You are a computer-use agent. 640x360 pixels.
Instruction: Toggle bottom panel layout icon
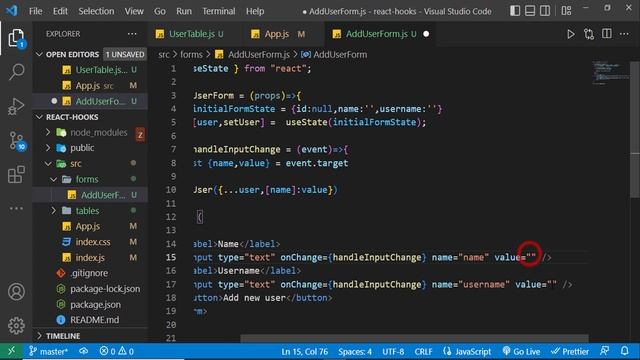coord(530,11)
